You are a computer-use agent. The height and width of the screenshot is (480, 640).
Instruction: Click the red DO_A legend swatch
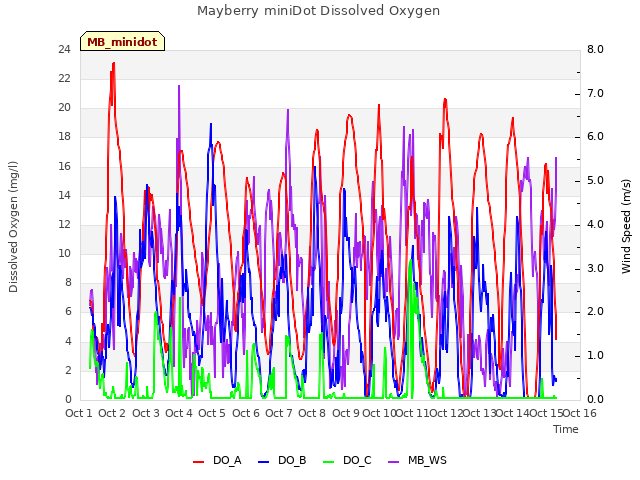pos(198,462)
